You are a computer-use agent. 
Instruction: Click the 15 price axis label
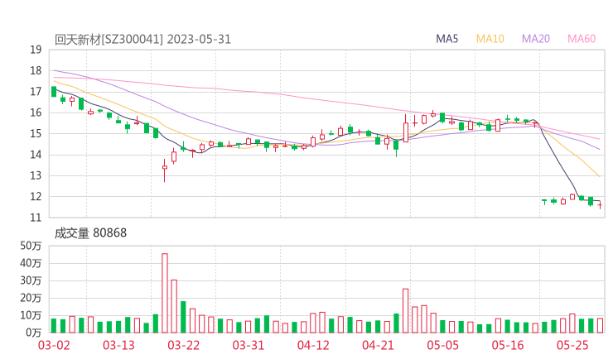[x=36, y=134]
